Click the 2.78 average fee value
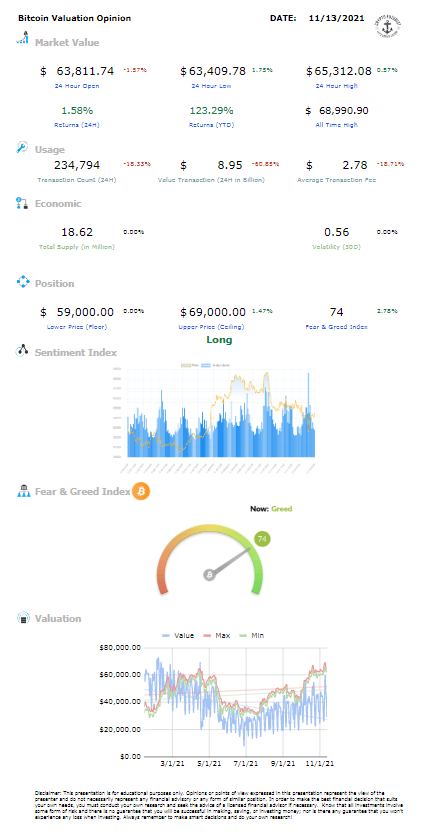The height and width of the screenshot is (840, 438). pos(356,165)
